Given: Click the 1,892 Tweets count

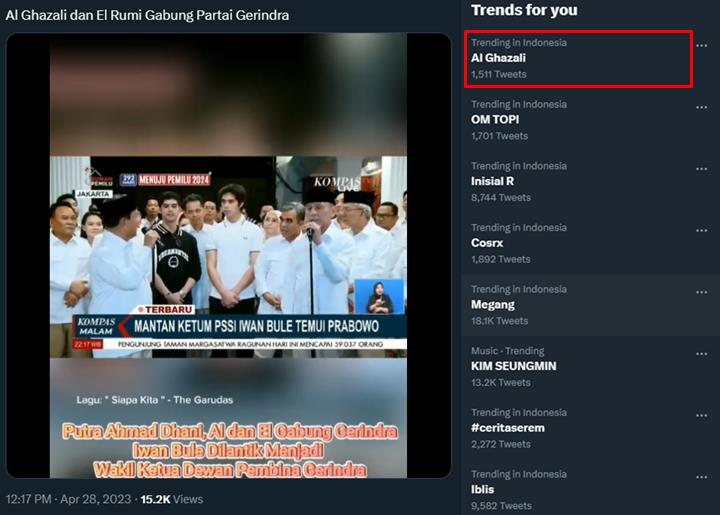Looking at the screenshot, I should coord(501,259).
